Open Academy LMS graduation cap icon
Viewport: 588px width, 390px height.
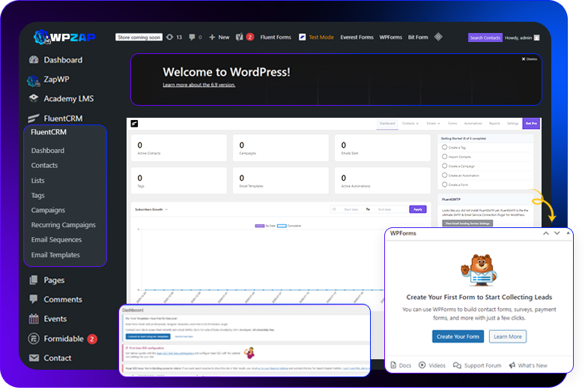point(34,98)
